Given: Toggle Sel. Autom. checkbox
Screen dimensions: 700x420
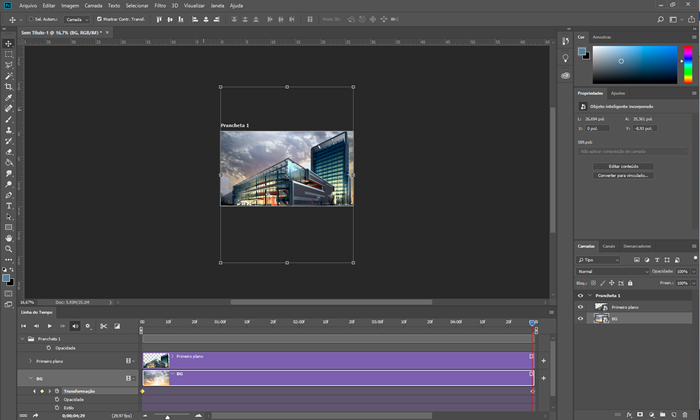Looking at the screenshot, I should tap(31, 19).
